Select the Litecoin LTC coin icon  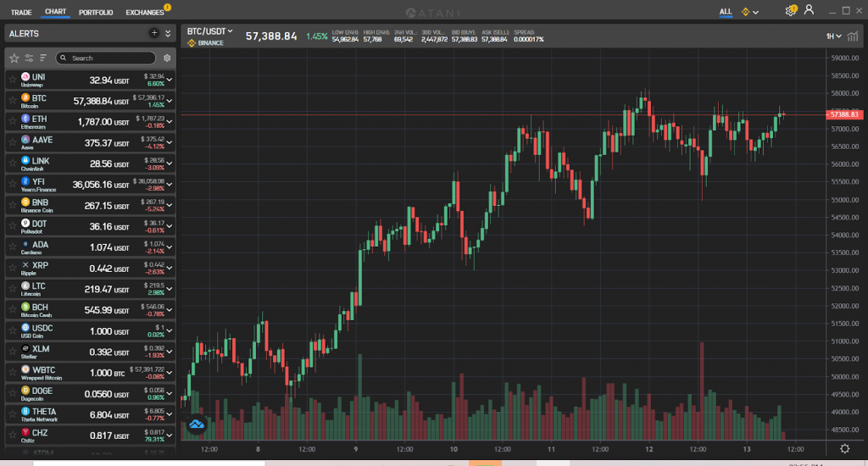tap(25, 286)
